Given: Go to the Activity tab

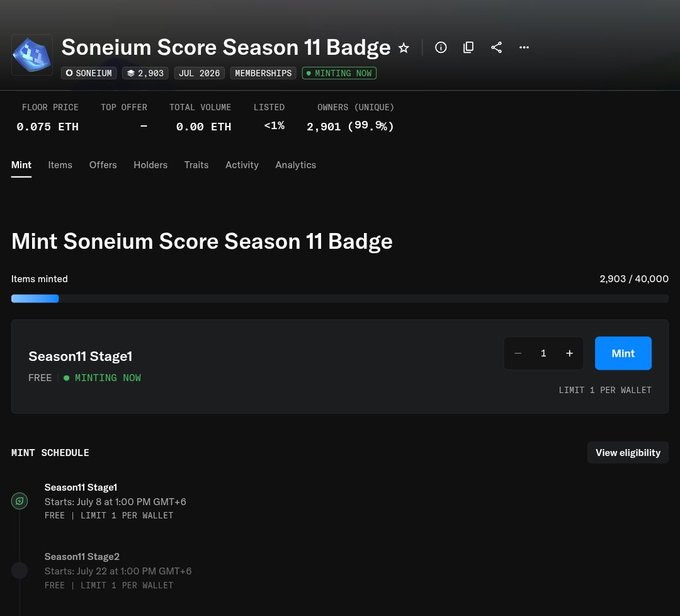Looking at the screenshot, I should pyautogui.click(x=242, y=165).
